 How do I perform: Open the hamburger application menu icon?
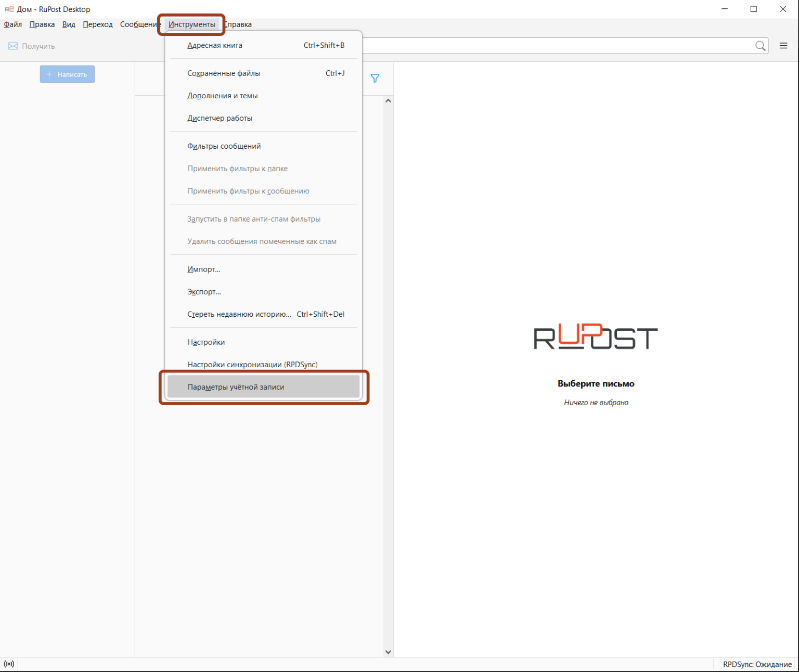[783, 46]
